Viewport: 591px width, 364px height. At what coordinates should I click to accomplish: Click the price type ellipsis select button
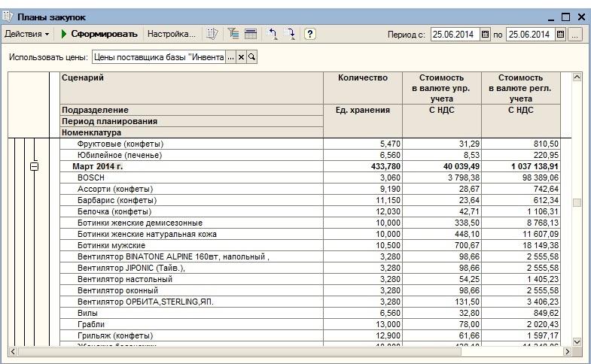230,57
